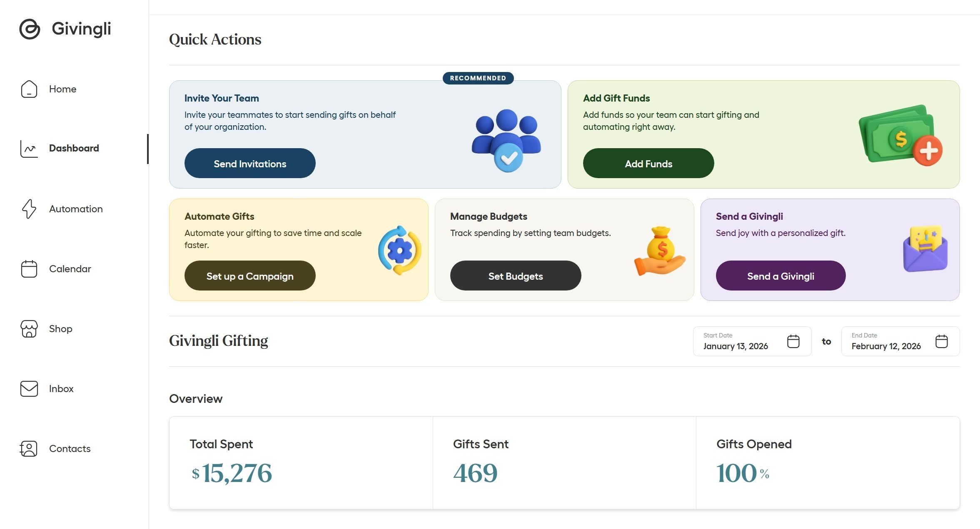Click the RECOMMENDED badge above Invite Your Team

pyautogui.click(x=478, y=78)
